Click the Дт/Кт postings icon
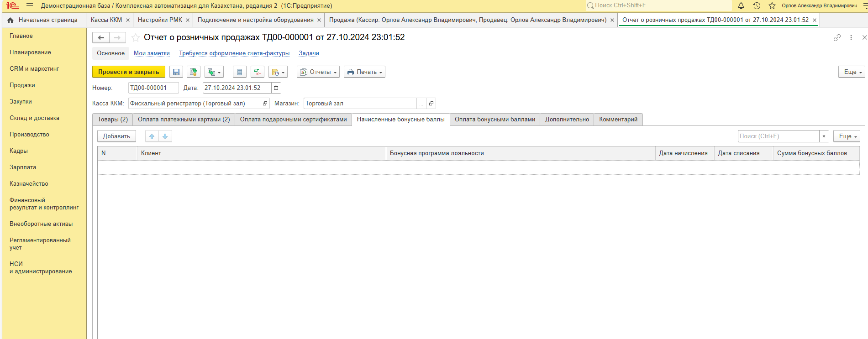Image resolution: width=868 pixels, height=339 pixels. click(x=257, y=72)
